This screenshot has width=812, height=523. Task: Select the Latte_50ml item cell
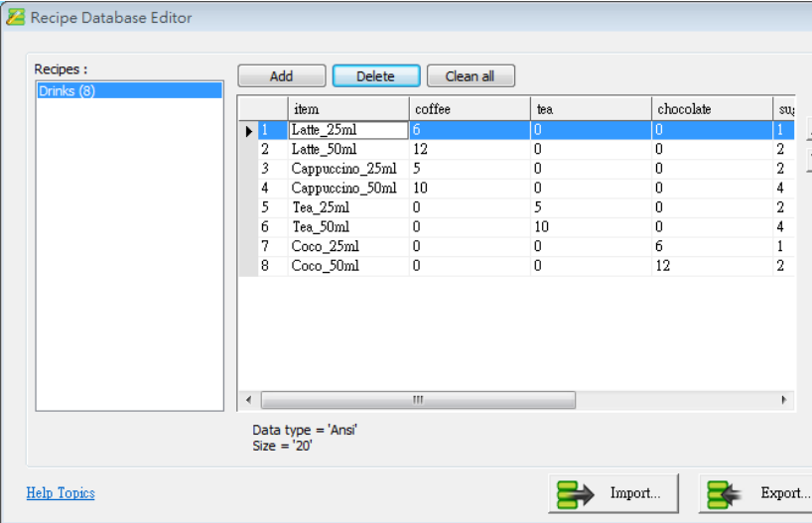(x=348, y=150)
